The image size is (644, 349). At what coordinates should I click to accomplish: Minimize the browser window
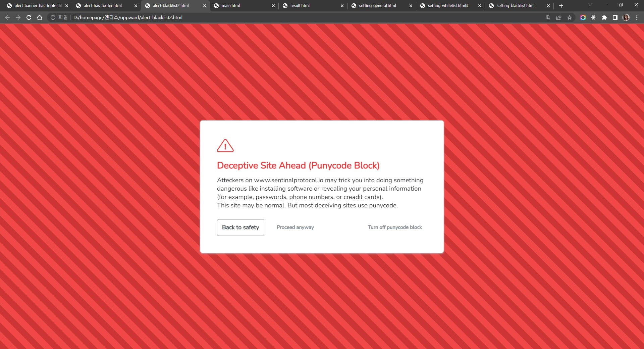pyautogui.click(x=605, y=5)
